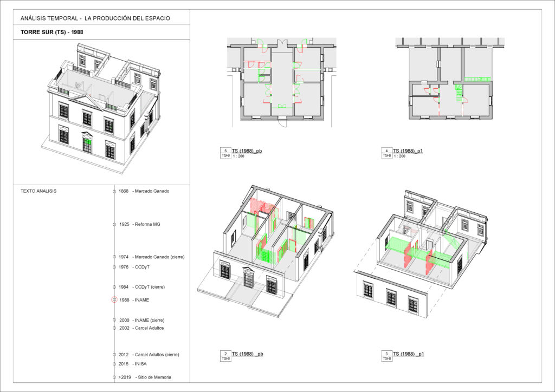This screenshot has height=392, width=555.
Task: Click the TORRE SUR (TS) - 1988 heading
Action: 52,32
